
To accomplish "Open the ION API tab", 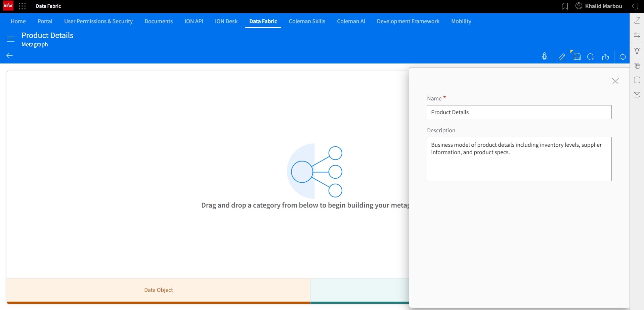I will coord(194,21).
